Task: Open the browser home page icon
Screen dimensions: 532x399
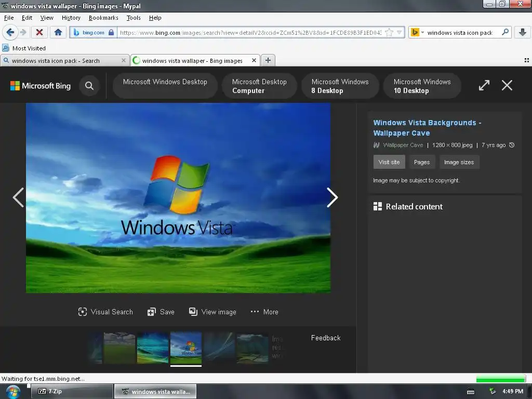Action: (58, 32)
